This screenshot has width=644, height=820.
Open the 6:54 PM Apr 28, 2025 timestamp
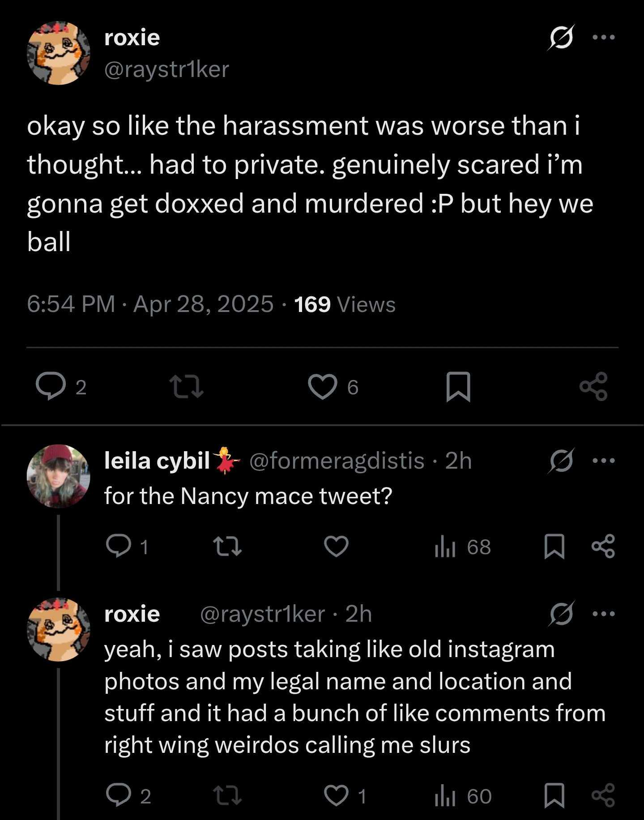(x=150, y=304)
